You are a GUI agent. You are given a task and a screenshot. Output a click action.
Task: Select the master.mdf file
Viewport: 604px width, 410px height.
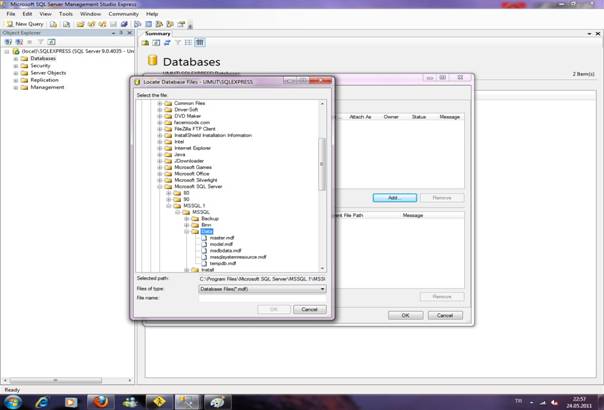point(222,238)
